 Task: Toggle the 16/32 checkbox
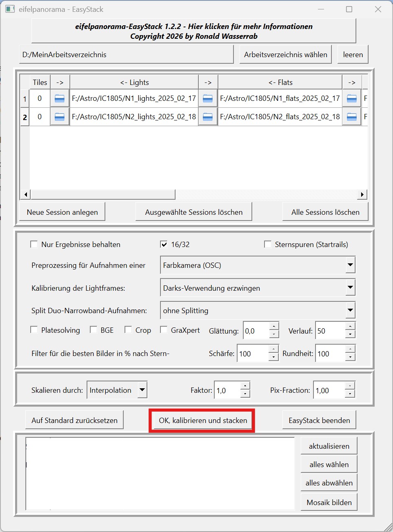click(164, 245)
